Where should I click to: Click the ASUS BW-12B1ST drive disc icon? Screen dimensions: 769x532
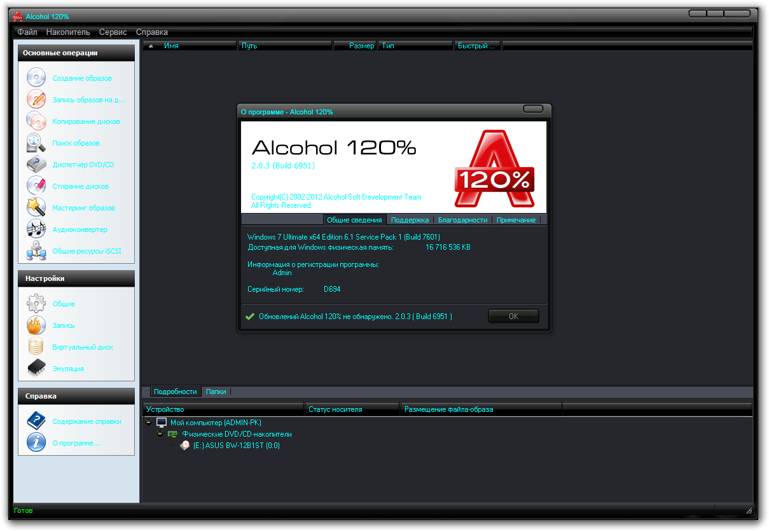coord(184,446)
